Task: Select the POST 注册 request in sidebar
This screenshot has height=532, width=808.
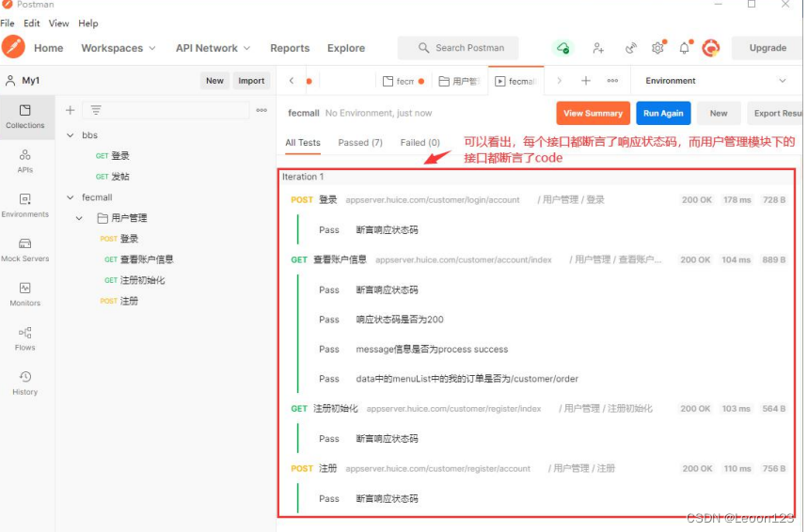Action: pyautogui.click(x=119, y=301)
